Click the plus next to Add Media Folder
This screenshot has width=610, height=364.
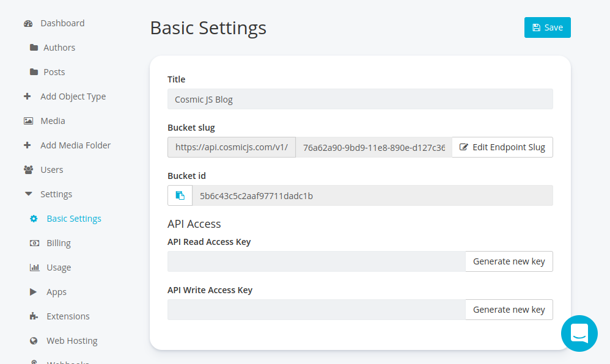28,145
